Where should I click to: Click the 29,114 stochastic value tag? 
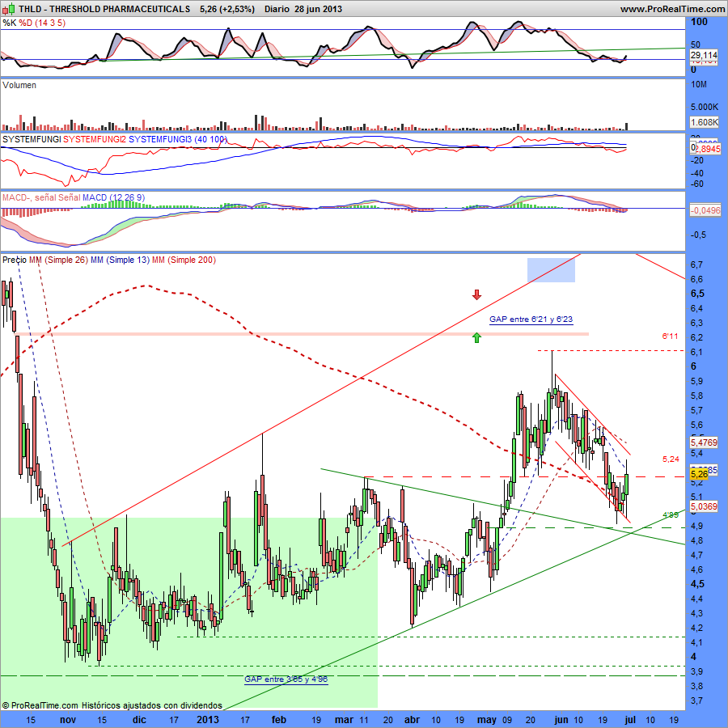[704, 55]
